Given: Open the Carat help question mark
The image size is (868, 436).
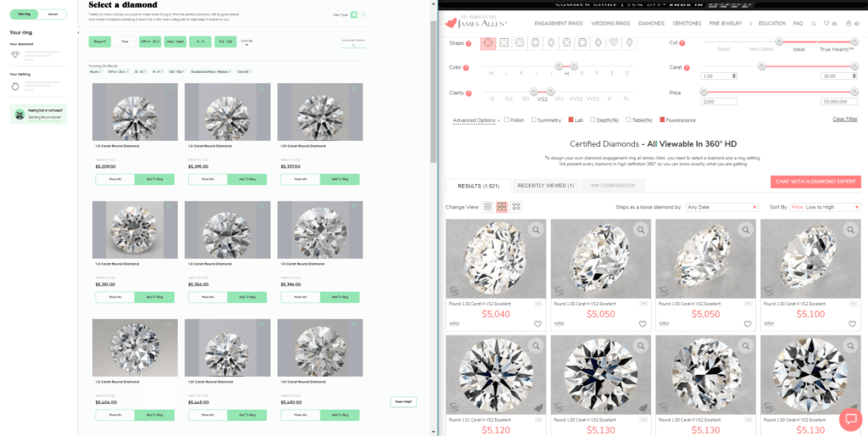Looking at the screenshot, I should 687,68.
